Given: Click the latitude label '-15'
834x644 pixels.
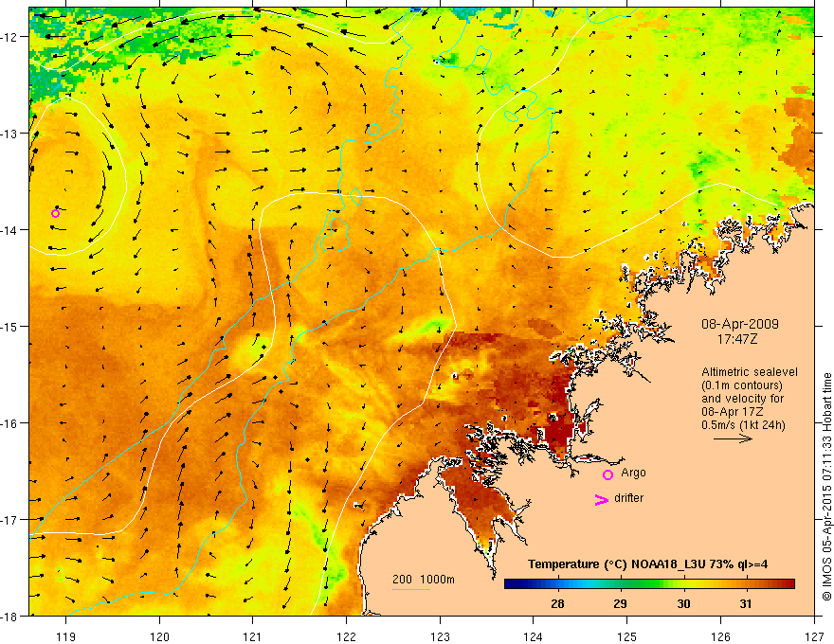Looking at the screenshot, I should [x=10, y=326].
